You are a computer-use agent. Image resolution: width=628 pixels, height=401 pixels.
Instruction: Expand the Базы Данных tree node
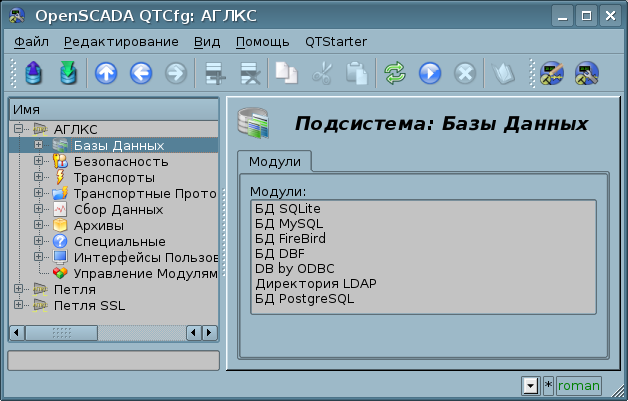(38, 145)
